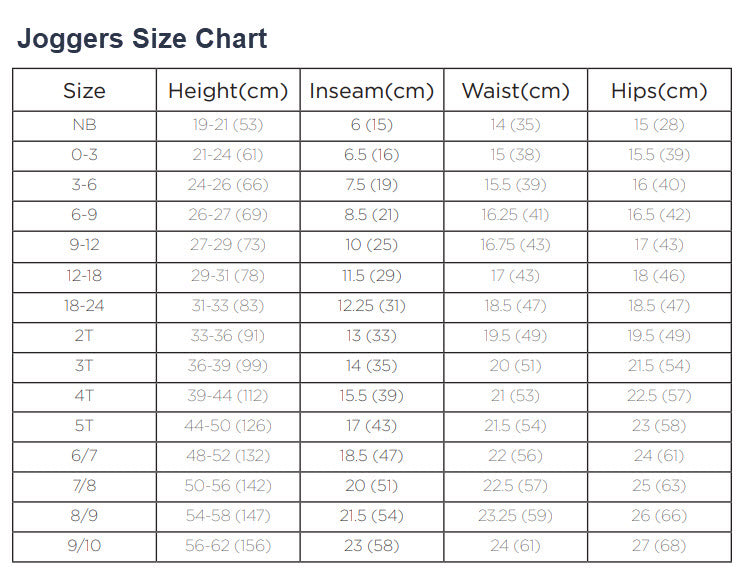The image size is (743, 574).
Task: Click inseam value 12.25 (31)
Action: pyautogui.click(x=372, y=306)
